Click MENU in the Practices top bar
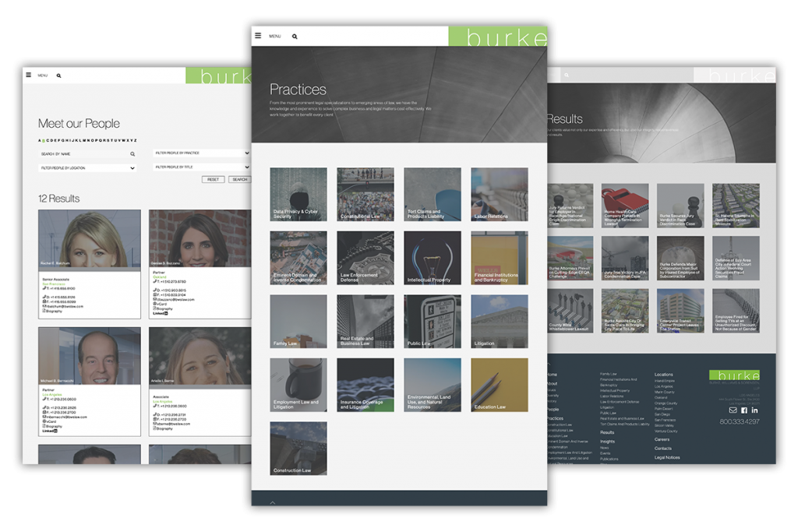This screenshot has width=798, height=532. click(x=274, y=34)
